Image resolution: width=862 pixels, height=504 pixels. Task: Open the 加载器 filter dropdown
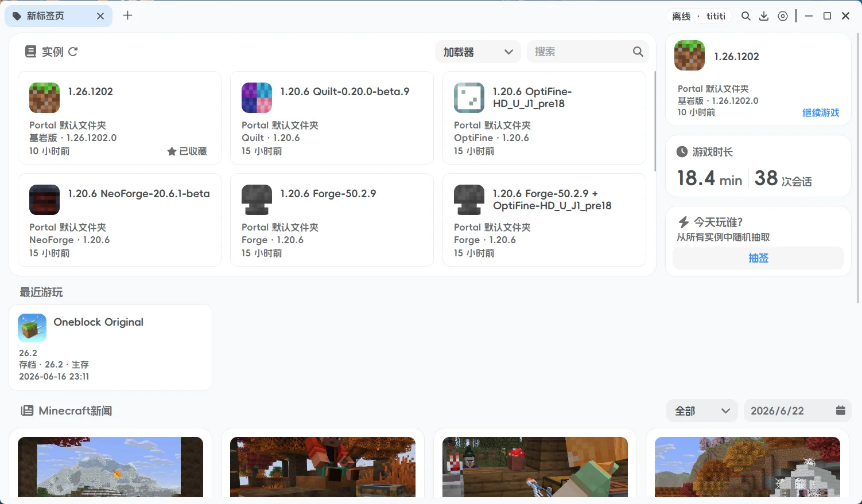tap(478, 52)
